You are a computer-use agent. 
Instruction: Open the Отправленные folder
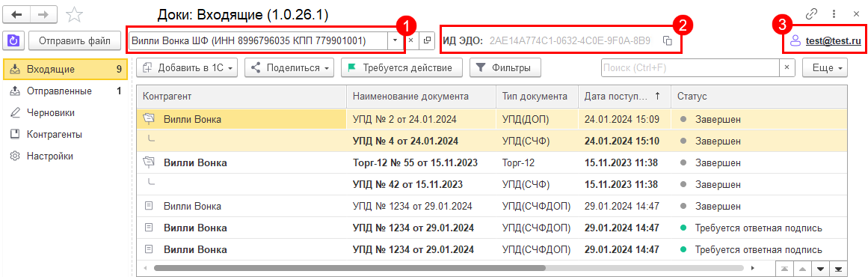(x=66, y=91)
